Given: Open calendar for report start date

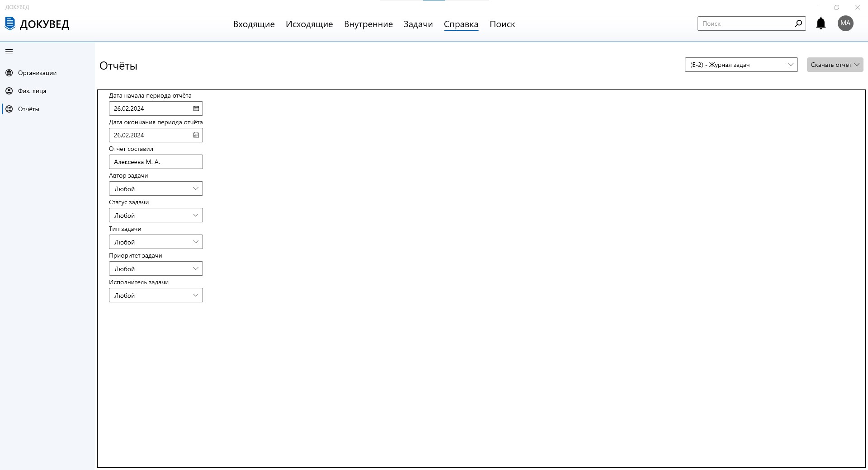Looking at the screenshot, I should tap(196, 108).
